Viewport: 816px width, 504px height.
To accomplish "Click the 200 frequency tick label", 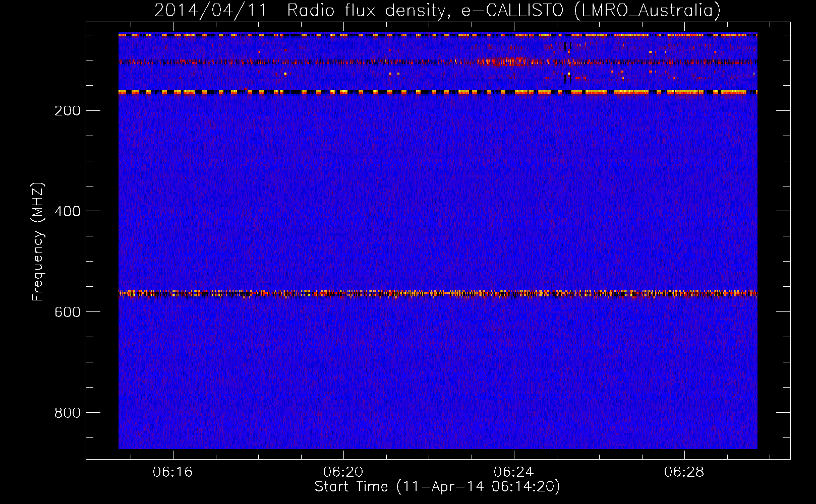I will [x=68, y=111].
